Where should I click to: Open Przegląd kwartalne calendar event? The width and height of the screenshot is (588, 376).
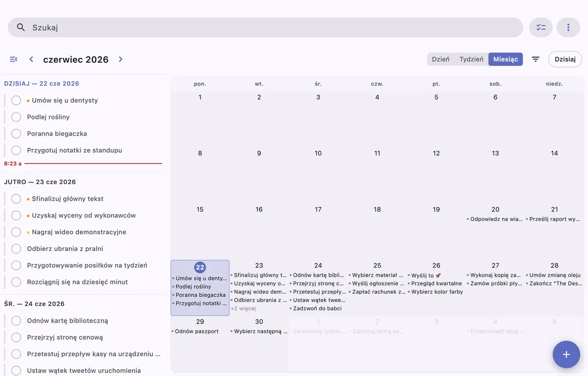[x=436, y=283]
